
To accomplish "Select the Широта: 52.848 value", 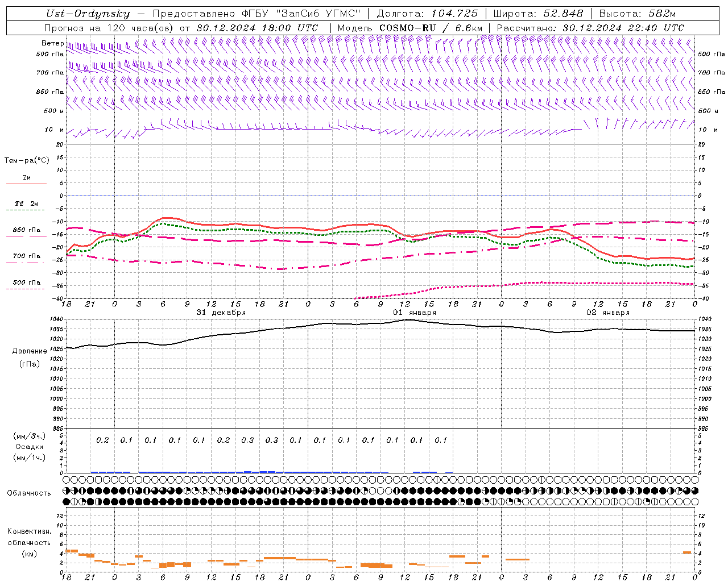I will click(538, 14).
